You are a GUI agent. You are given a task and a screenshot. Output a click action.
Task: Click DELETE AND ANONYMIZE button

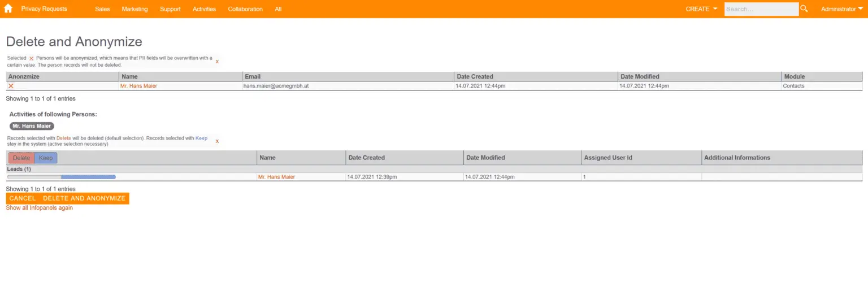[84, 198]
